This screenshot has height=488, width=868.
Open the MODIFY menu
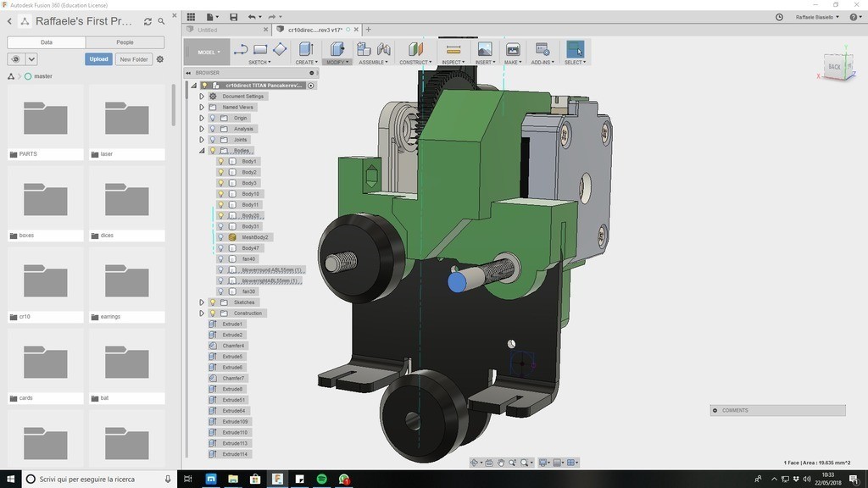click(337, 62)
